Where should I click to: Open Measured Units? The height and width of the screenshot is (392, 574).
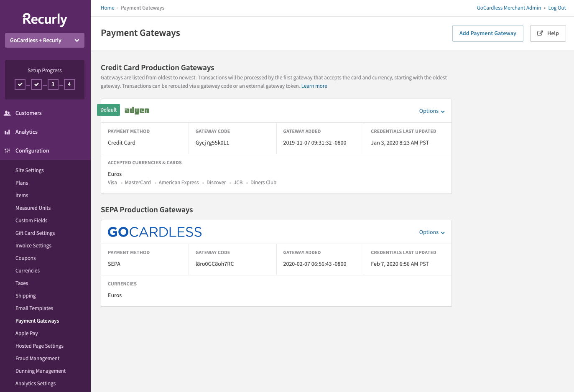coord(33,208)
